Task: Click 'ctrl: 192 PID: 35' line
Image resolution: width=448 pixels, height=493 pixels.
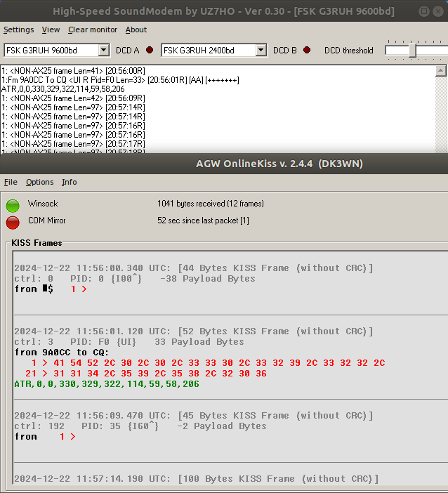Action: (140, 426)
